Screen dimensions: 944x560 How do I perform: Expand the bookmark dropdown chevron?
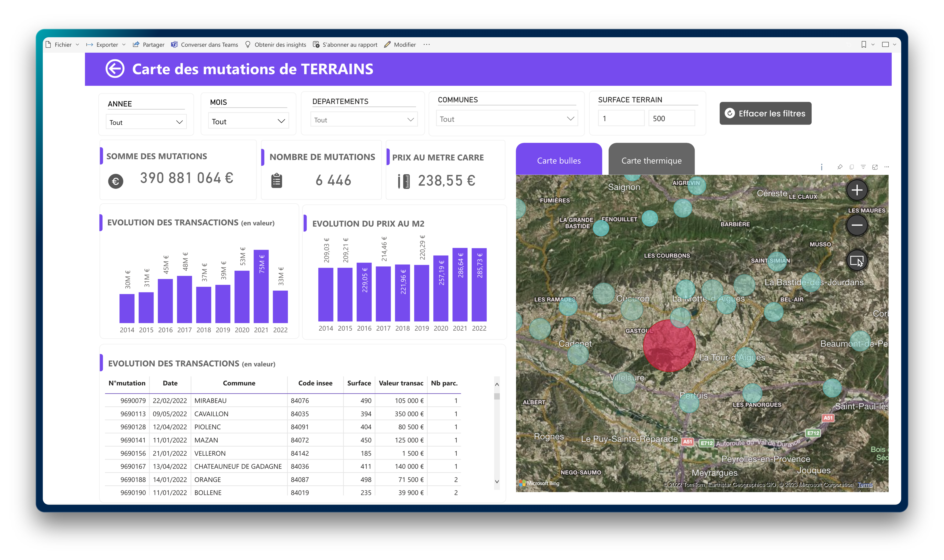tap(873, 45)
